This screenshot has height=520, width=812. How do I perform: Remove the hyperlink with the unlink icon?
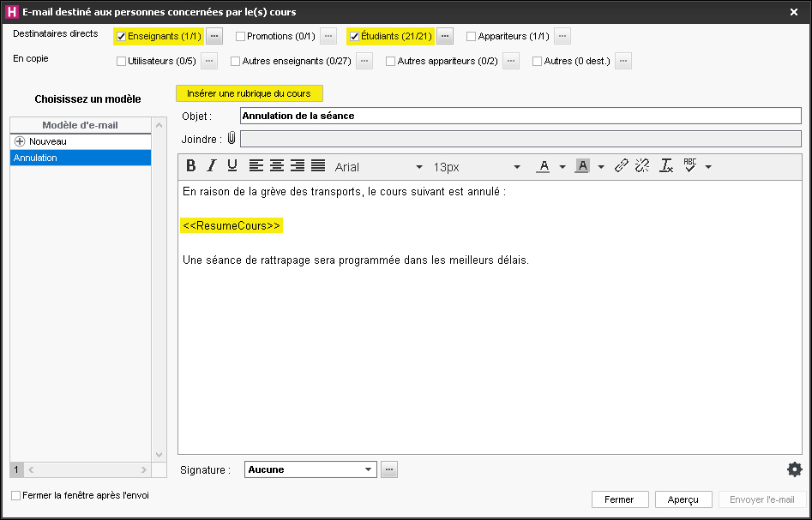(642, 166)
